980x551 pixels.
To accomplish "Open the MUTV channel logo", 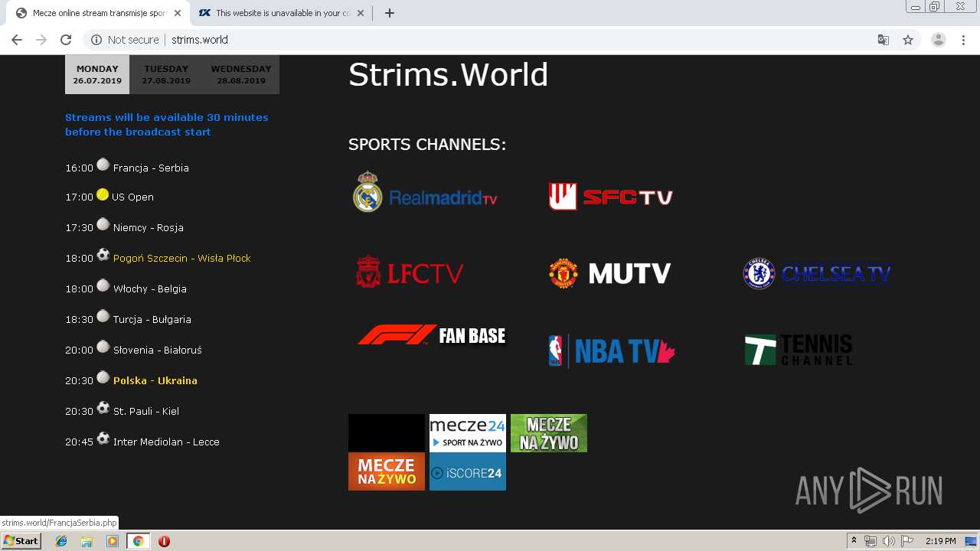I will point(610,273).
